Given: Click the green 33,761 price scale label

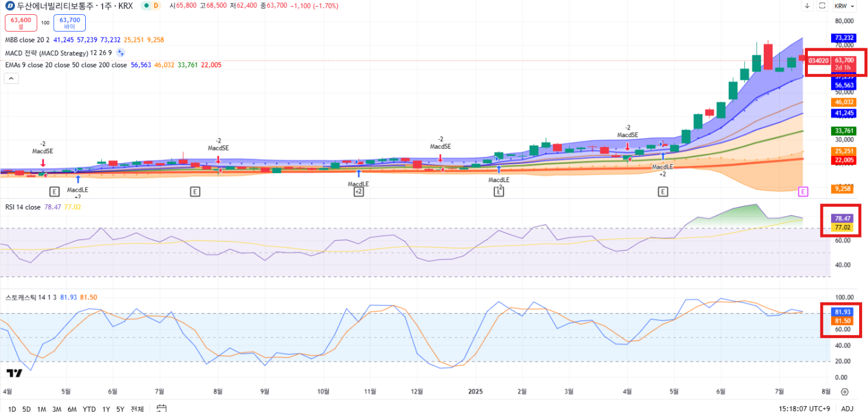Looking at the screenshot, I should (x=844, y=131).
